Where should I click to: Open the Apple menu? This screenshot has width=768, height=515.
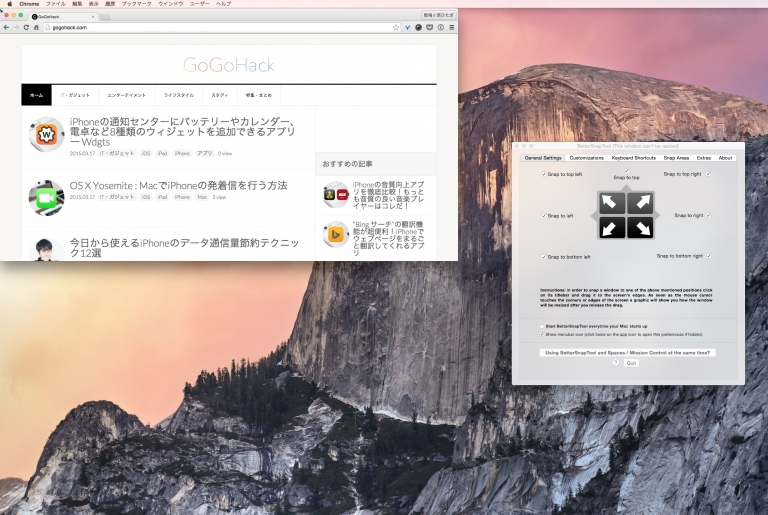click(9, 3)
